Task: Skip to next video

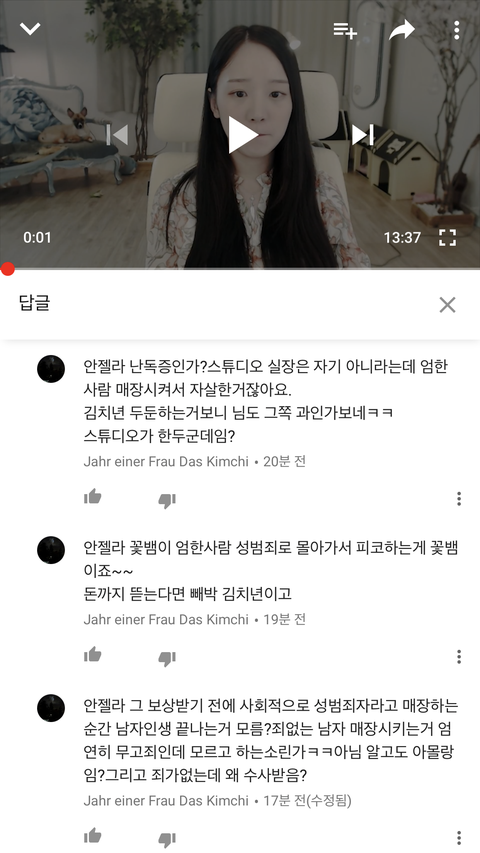Action: pos(363,134)
